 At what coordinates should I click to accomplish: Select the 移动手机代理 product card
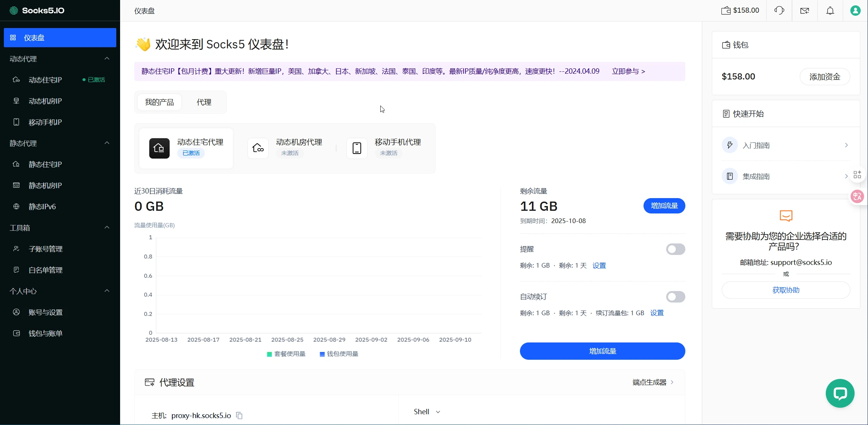coord(384,148)
